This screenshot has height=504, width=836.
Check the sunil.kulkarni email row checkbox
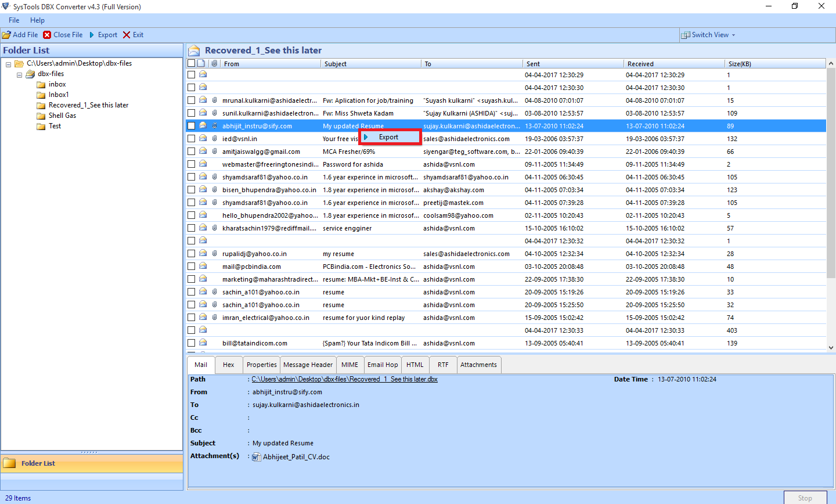(191, 113)
